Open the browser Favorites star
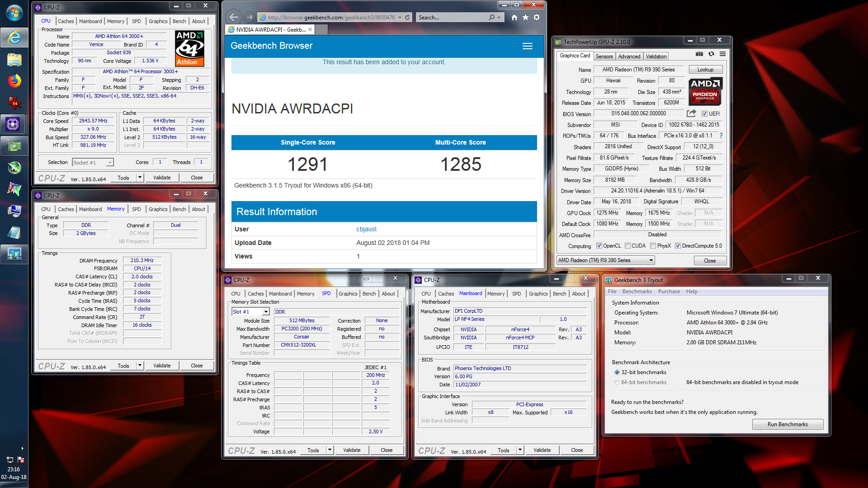 (525, 17)
